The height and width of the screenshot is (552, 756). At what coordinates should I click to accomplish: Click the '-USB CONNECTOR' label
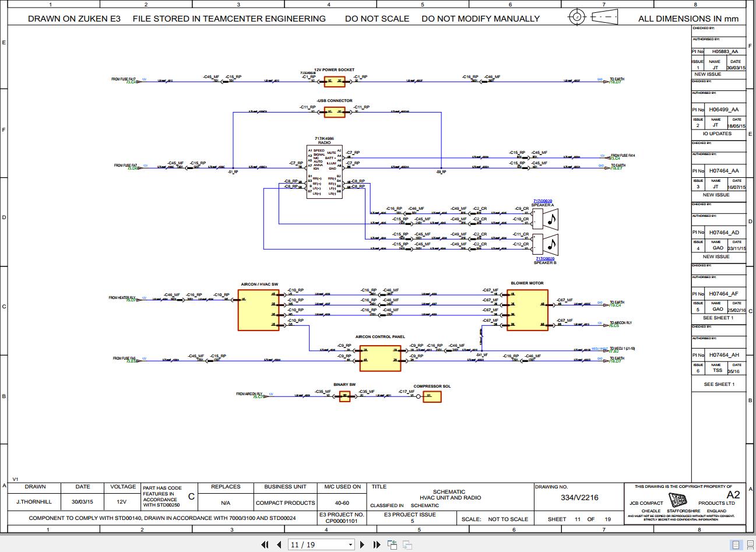tap(335, 101)
